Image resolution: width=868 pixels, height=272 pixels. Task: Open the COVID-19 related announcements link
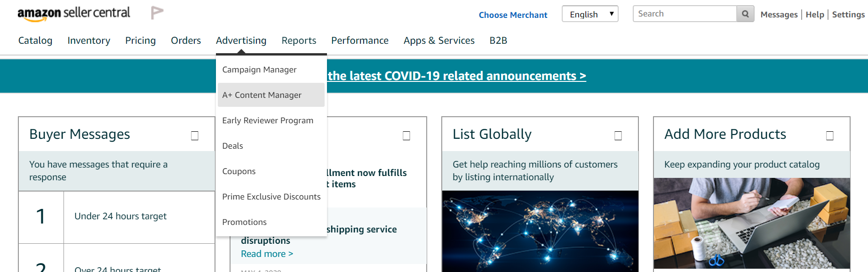pyautogui.click(x=457, y=76)
